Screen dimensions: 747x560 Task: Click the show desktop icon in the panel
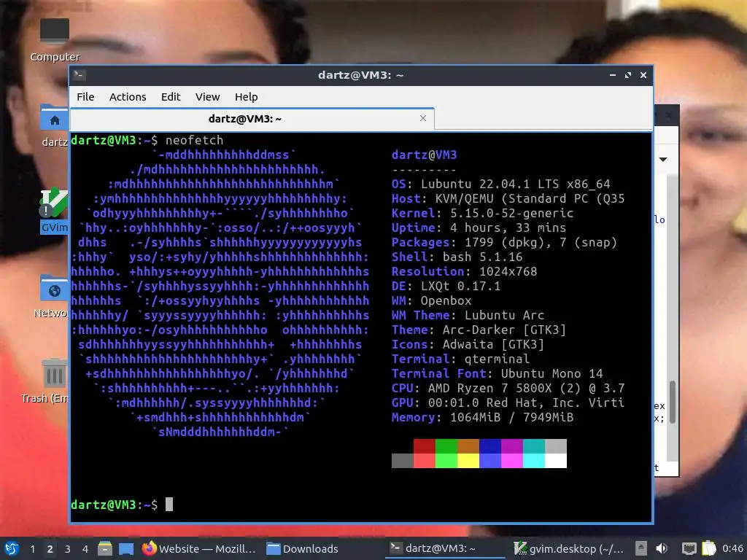(126, 548)
